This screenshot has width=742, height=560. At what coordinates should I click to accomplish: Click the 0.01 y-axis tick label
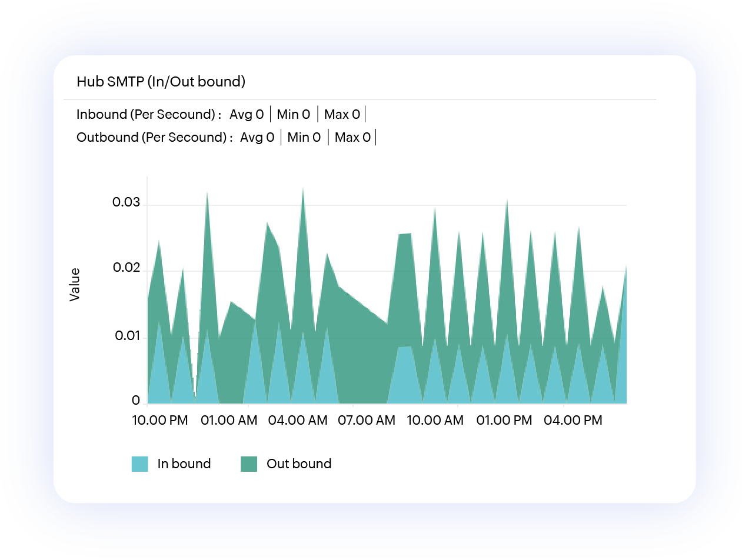[x=127, y=336]
